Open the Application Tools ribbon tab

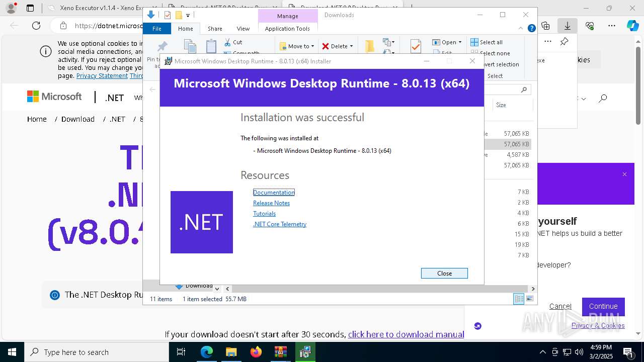(287, 29)
